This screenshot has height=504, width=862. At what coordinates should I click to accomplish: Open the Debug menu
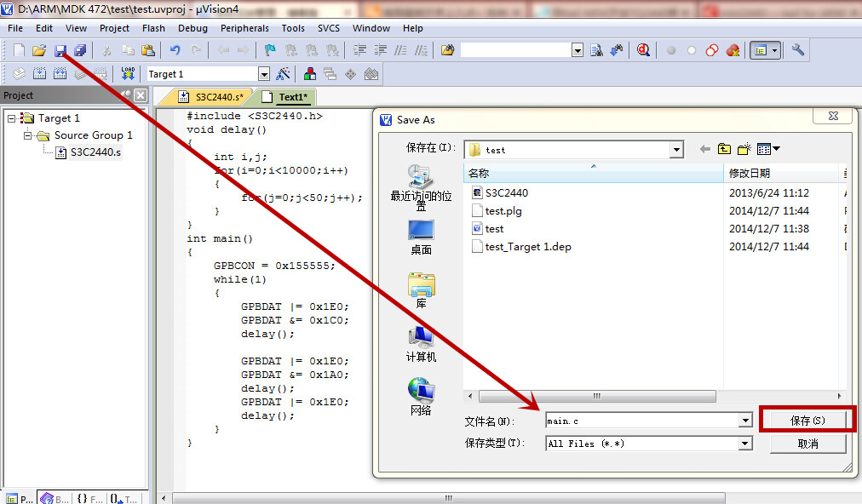pyautogui.click(x=193, y=28)
